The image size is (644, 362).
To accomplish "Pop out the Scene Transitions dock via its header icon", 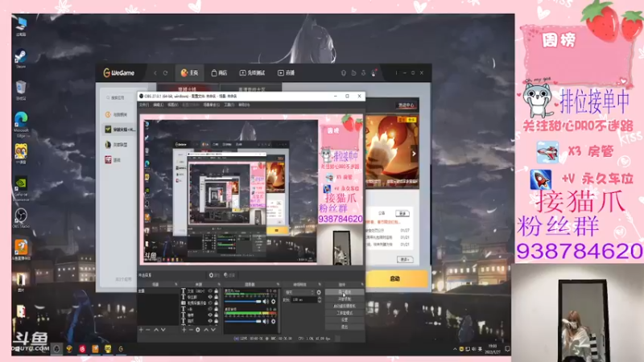I will 320,285.
